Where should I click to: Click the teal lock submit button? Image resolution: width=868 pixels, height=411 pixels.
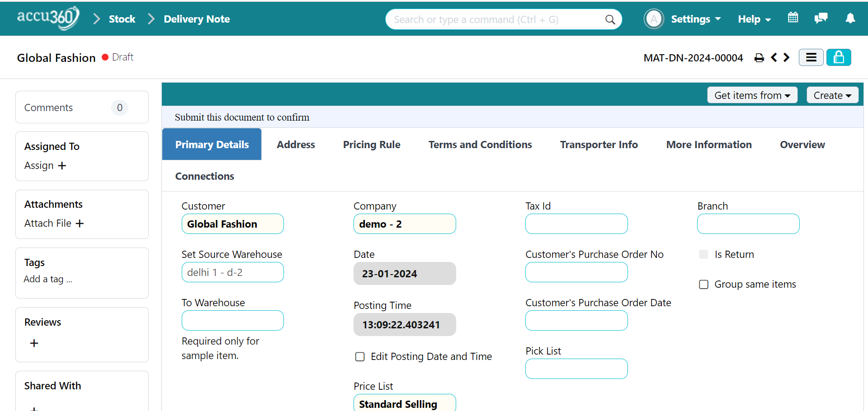pos(839,57)
